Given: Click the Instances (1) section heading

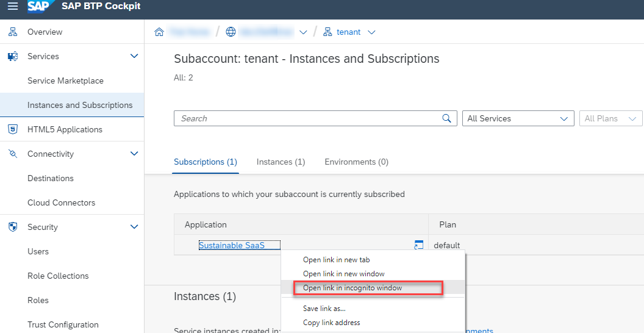Looking at the screenshot, I should 205,296.
